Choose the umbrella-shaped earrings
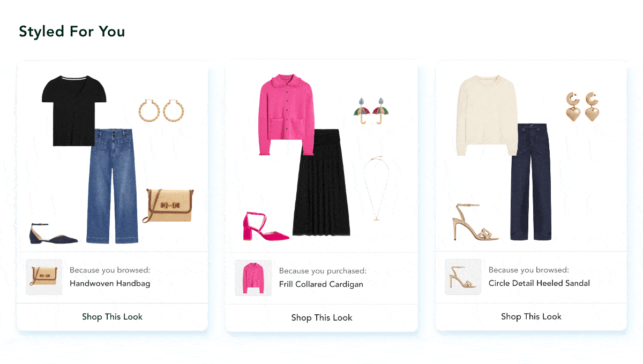 pos(371,111)
